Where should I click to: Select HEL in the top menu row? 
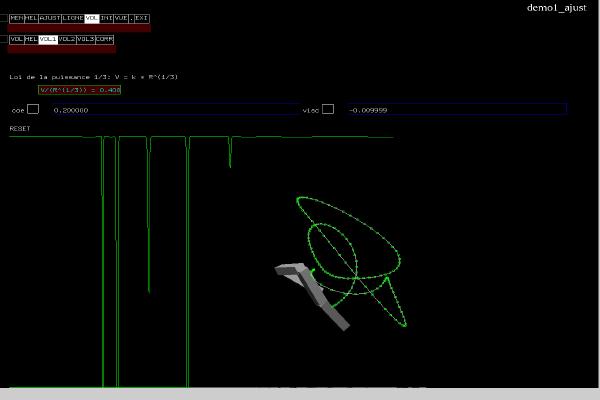[31, 18]
